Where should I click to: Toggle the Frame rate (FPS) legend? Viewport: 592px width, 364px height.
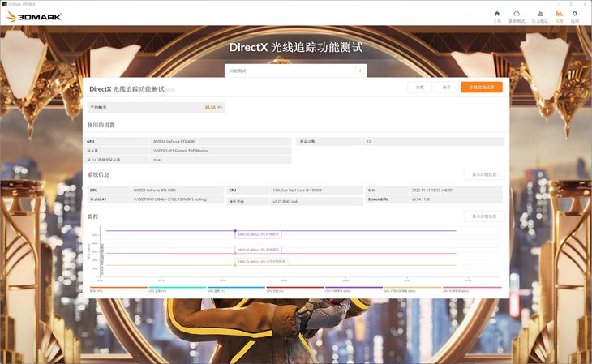pyautogui.click(x=118, y=289)
